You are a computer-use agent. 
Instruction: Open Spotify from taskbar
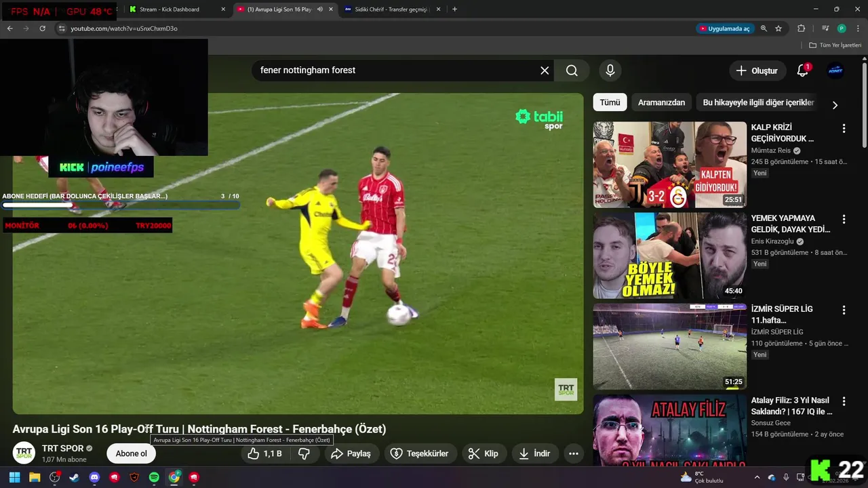[x=154, y=477]
